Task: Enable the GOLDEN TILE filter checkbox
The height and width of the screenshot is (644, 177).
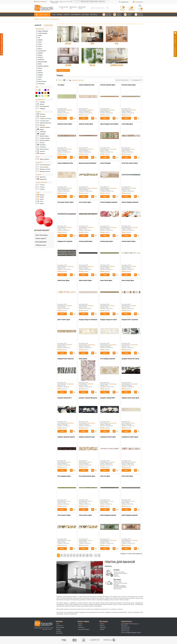Action: 37,60
